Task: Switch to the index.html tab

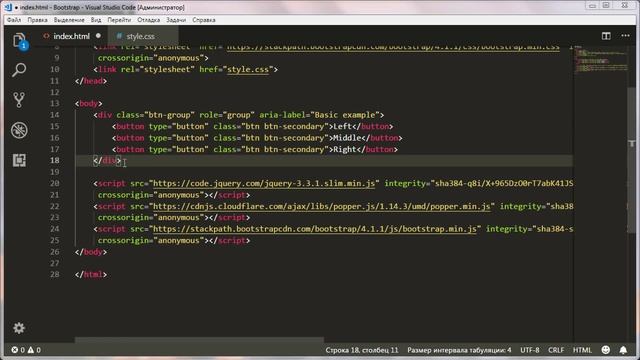Action: point(71,36)
